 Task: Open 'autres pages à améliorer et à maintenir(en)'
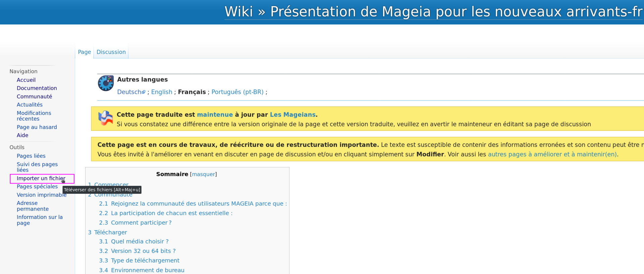tap(552, 154)
